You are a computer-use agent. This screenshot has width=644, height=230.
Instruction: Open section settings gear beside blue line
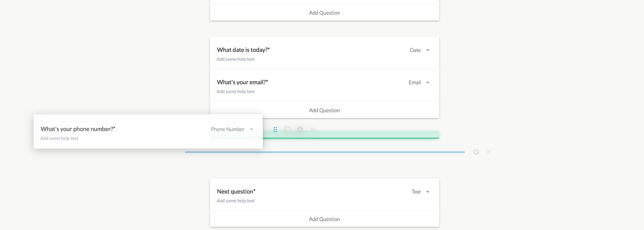(x=476, y=152)
